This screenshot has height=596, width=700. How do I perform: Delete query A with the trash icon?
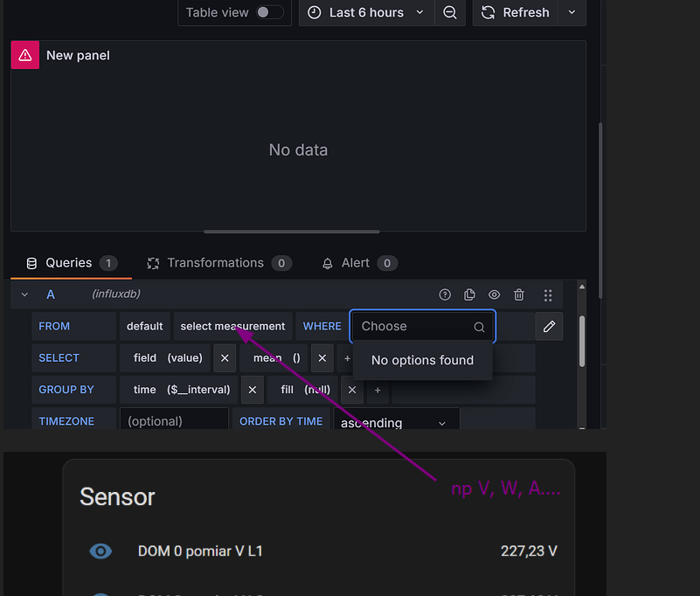(519, 295)
